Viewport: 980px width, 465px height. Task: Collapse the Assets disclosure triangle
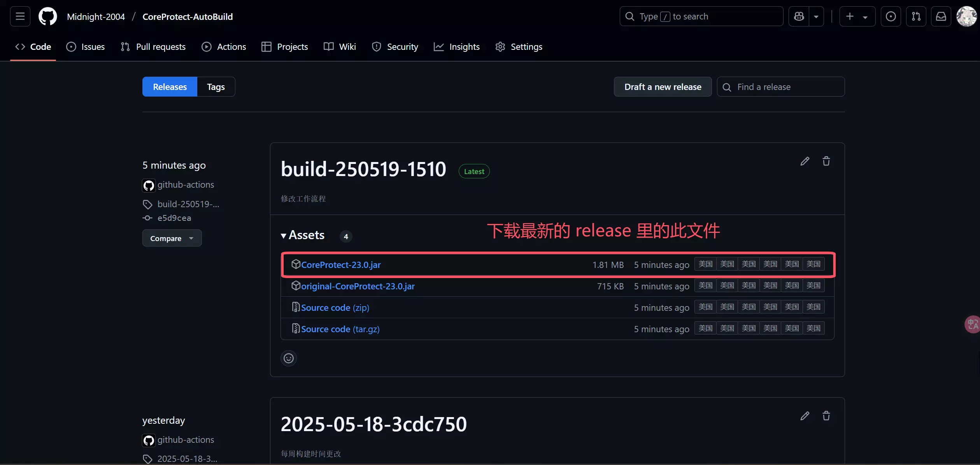click(284, 235)
